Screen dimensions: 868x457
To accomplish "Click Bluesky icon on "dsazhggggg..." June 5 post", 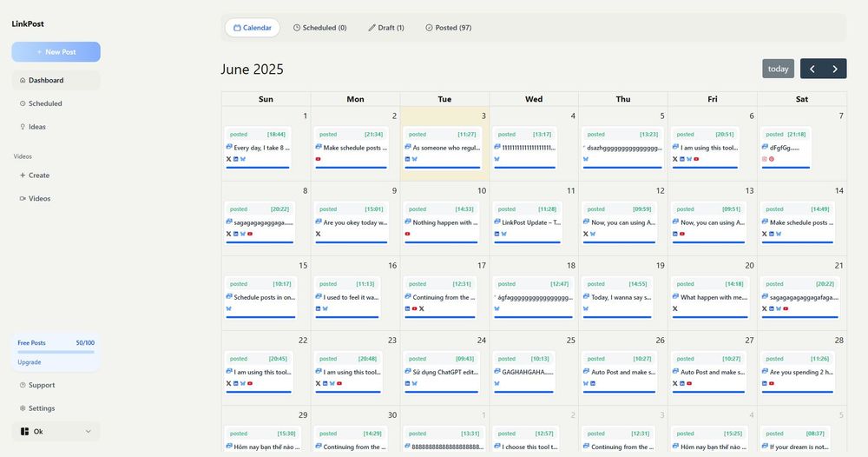I will click(586, 159).
